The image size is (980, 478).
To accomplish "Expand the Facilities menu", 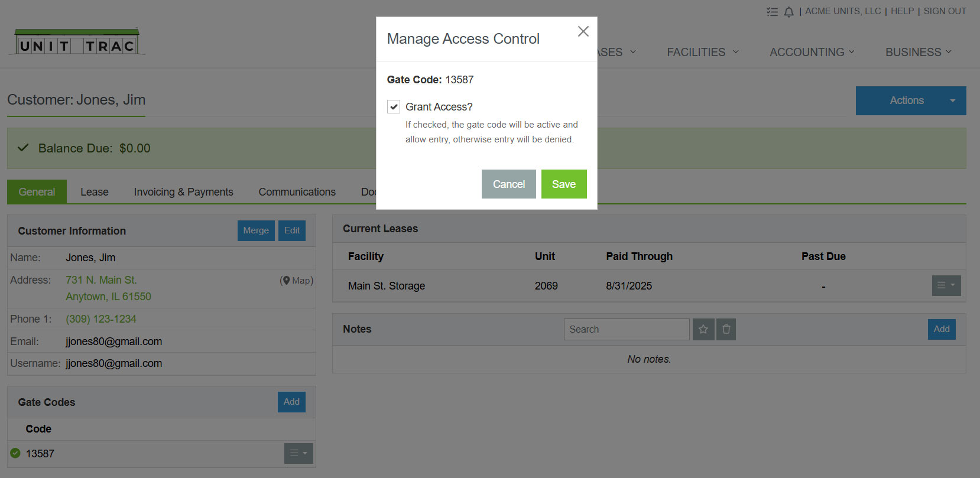I will tap(702, 52).
